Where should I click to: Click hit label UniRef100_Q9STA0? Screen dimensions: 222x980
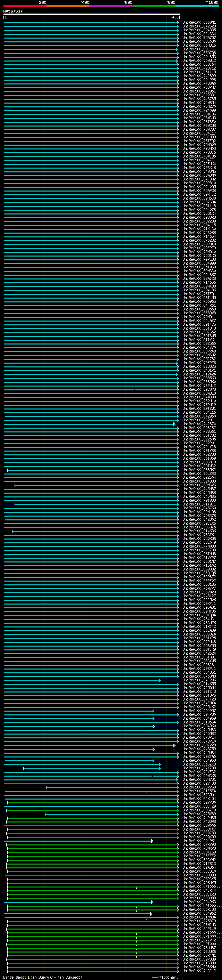click(199, 756)
